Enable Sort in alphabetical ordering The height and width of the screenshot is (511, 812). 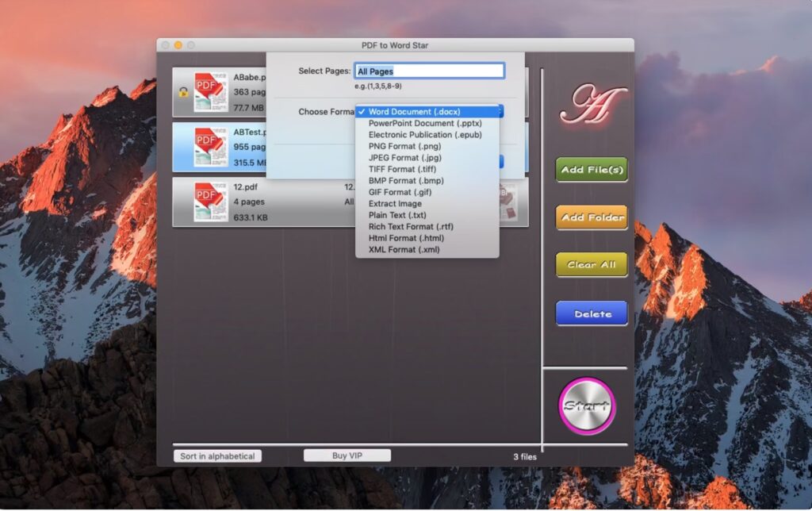(x=217, y=455)
